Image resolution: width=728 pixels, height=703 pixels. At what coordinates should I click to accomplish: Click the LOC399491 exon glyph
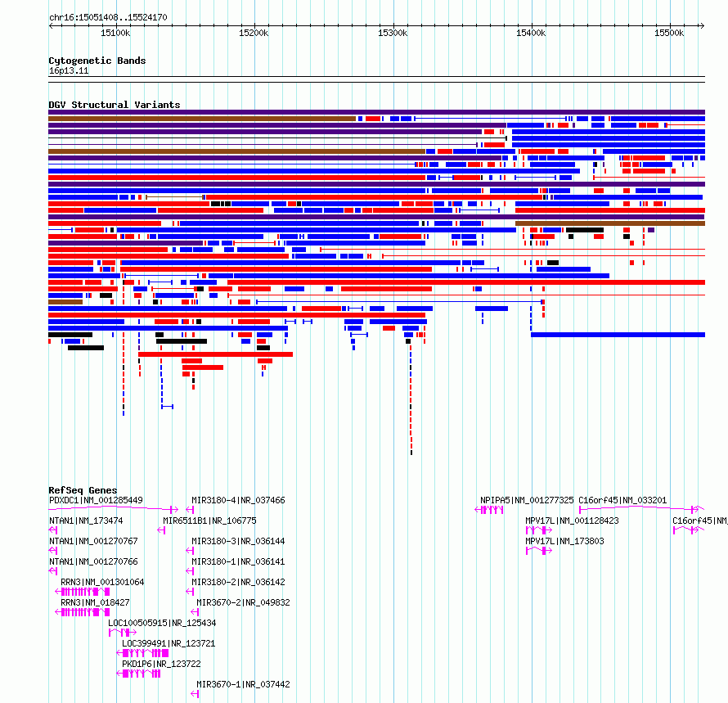pyautogui.click(x=142, y=653)
